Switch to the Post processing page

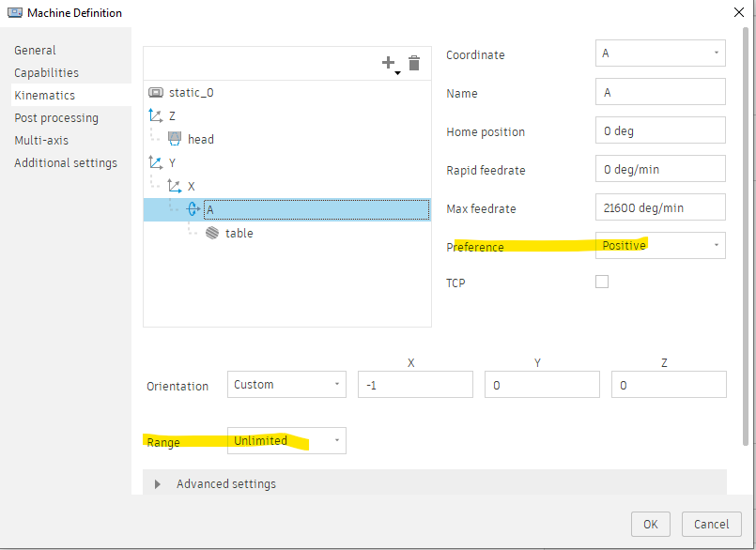[x=55, y=117]
